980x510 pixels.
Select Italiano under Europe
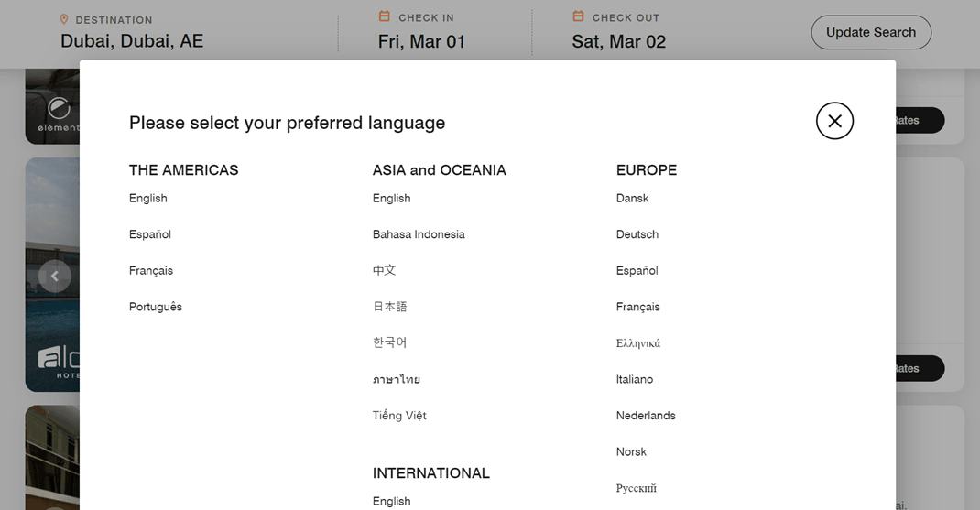(x=635, y=379)
